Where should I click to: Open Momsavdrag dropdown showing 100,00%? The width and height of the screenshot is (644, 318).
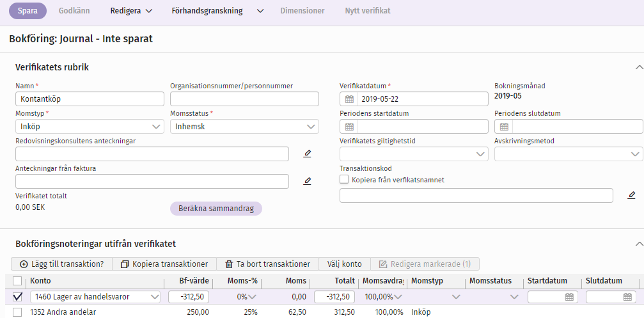coord(398,297)
